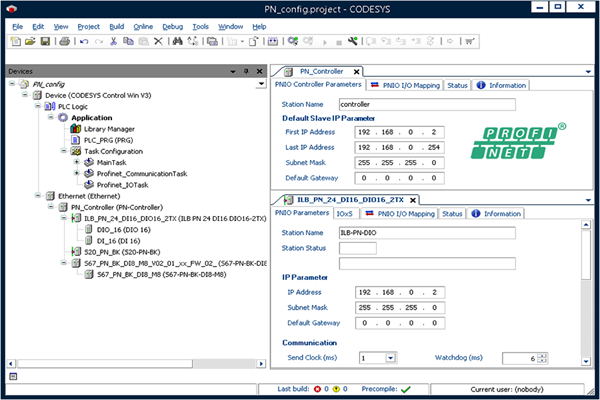Open the Project menu
Screen dimensions: 600x400
[88, 27]
